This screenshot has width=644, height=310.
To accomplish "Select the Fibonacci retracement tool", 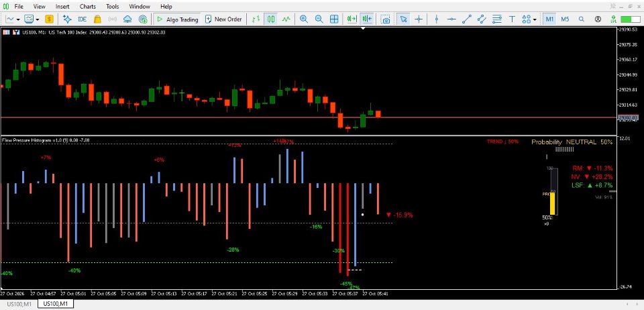I will [x=497, y=19].
